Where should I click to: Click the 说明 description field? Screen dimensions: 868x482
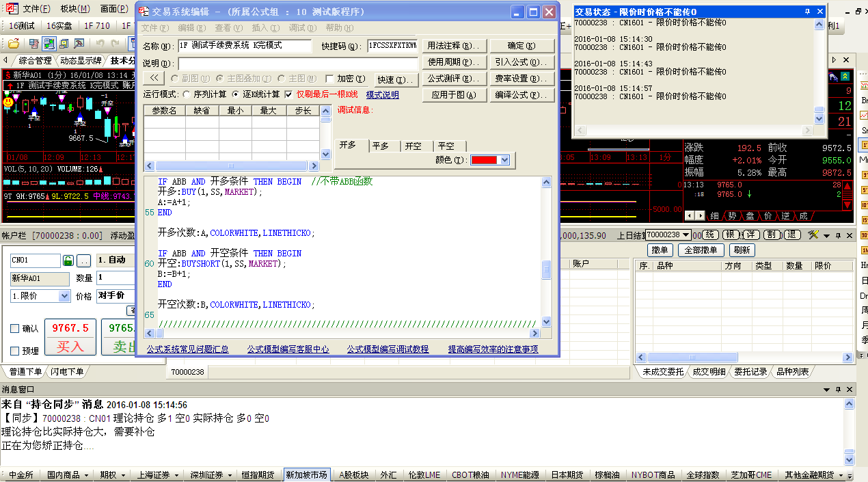(297, 63)
